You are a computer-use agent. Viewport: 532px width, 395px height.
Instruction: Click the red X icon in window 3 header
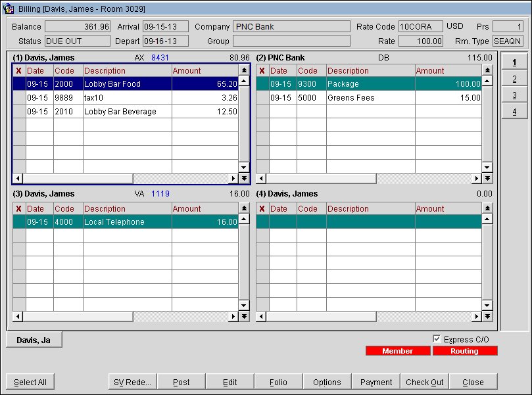coord(19,208)
